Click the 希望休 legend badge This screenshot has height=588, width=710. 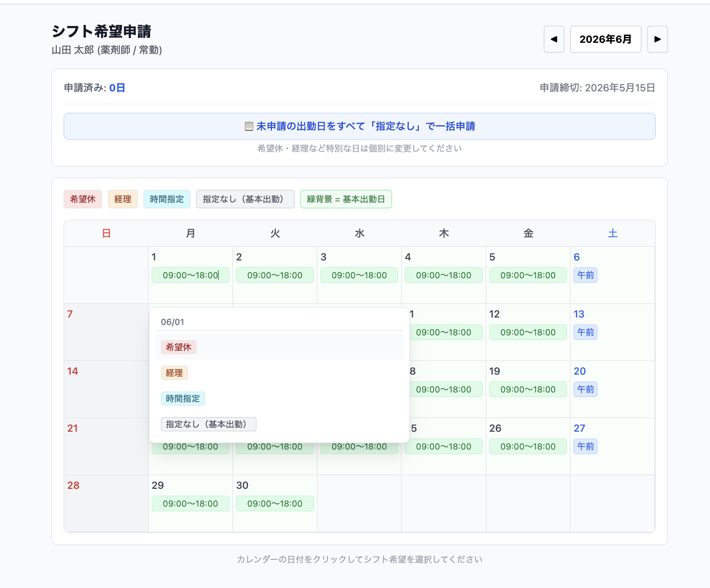tap(83, 199)
